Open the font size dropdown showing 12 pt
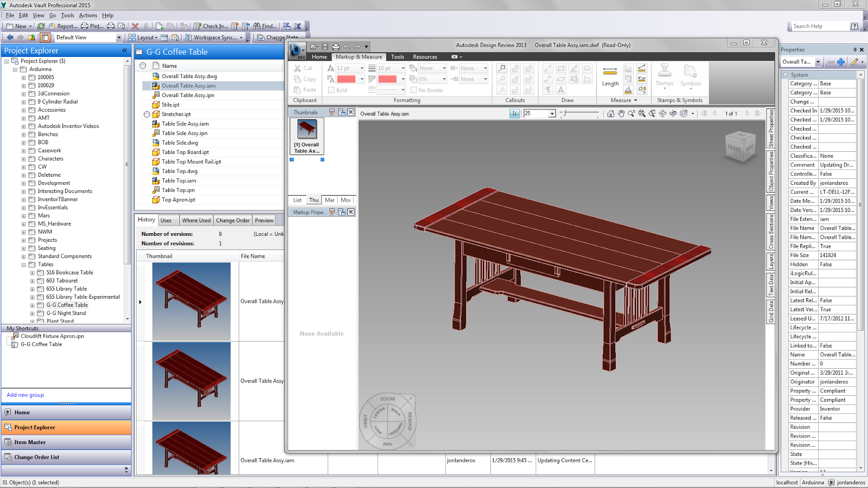868x488 pixels. pyautogui.click(x=360, y=68)
